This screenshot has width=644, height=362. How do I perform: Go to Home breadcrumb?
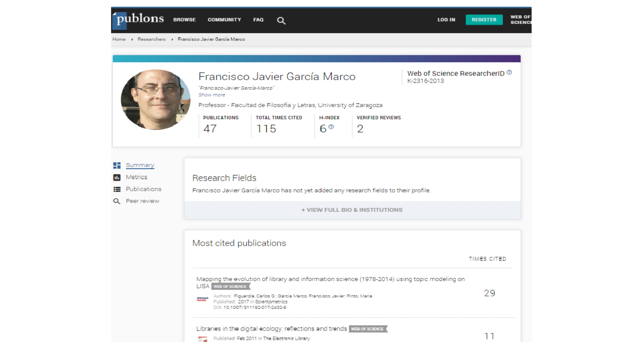(x=119, y=39)
